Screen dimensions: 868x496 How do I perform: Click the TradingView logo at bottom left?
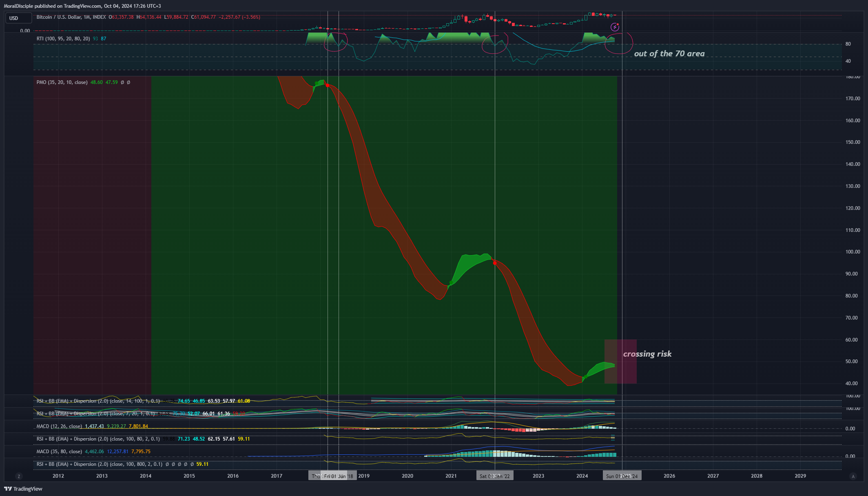(x=23, y=489)
